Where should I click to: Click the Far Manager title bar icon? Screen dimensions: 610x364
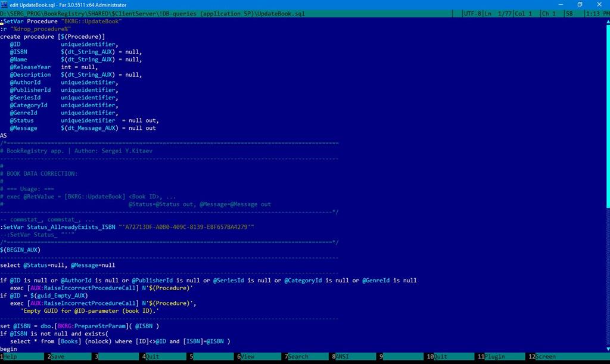point(5,5)
